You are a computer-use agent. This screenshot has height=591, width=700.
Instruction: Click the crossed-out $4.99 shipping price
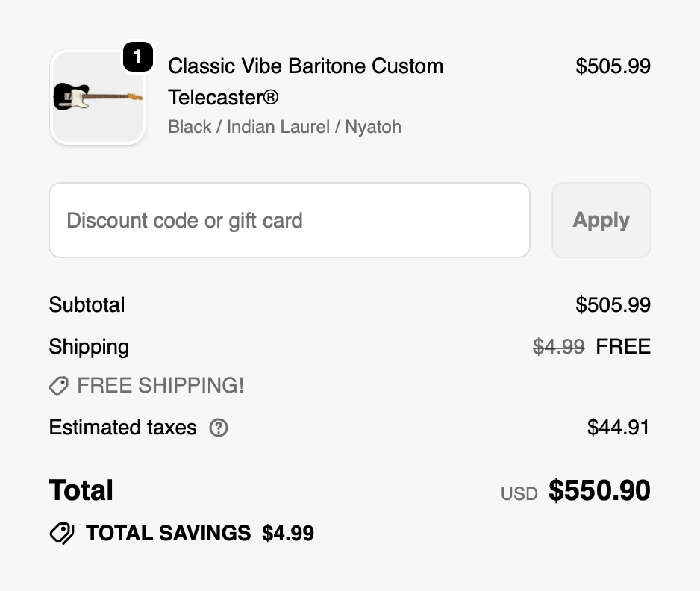point(558,346)
